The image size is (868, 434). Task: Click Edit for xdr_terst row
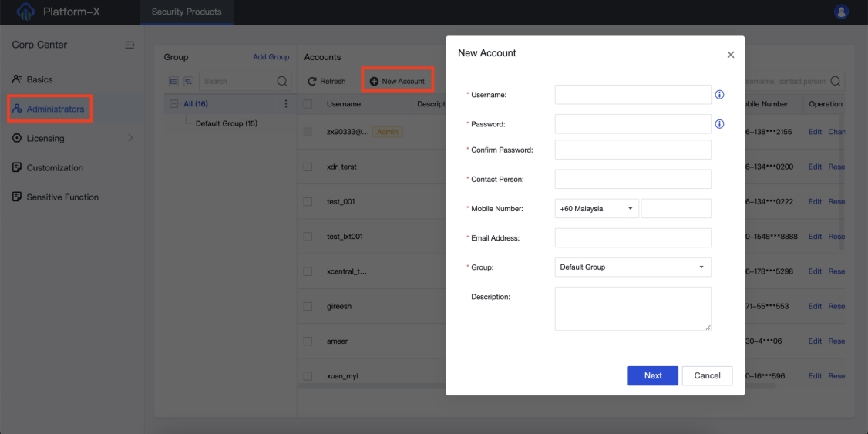tap(815, 167)
